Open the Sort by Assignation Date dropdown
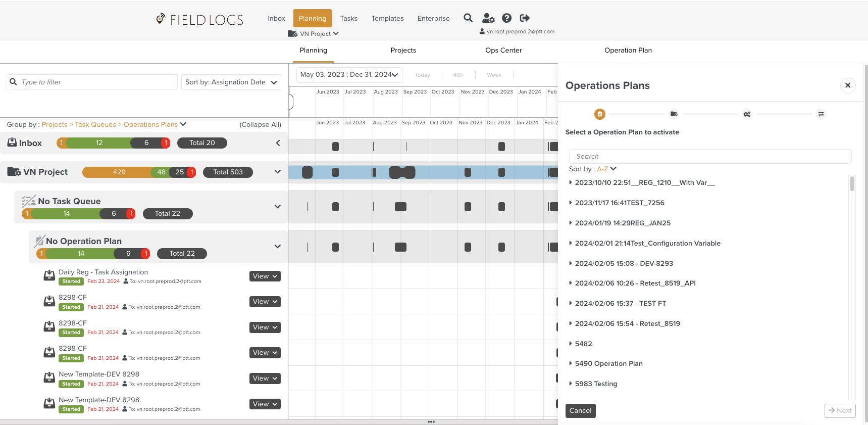 (231, 82)
